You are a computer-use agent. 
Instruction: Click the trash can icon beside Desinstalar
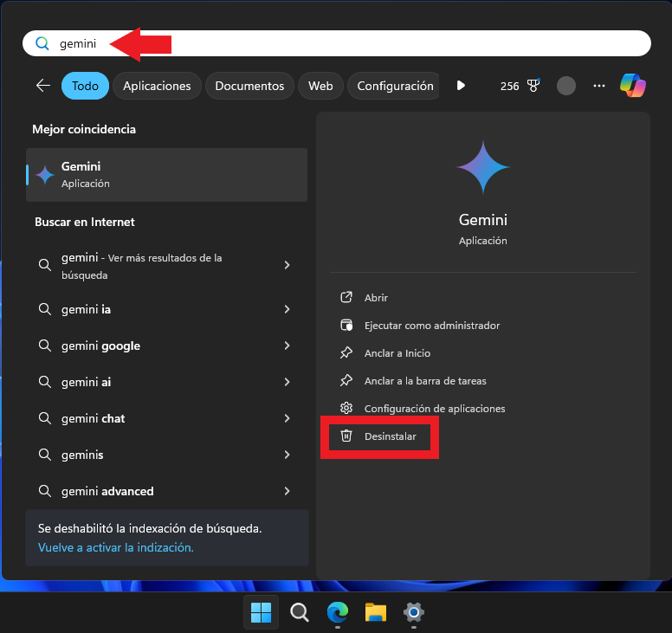pyautogui.click(x=346, y=436)
